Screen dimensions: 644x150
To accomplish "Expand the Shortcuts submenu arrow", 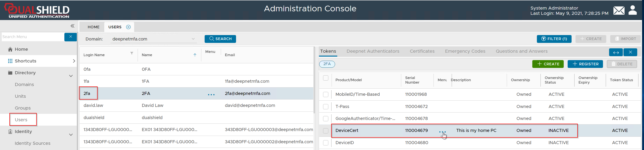I will (x=74, y=61).
